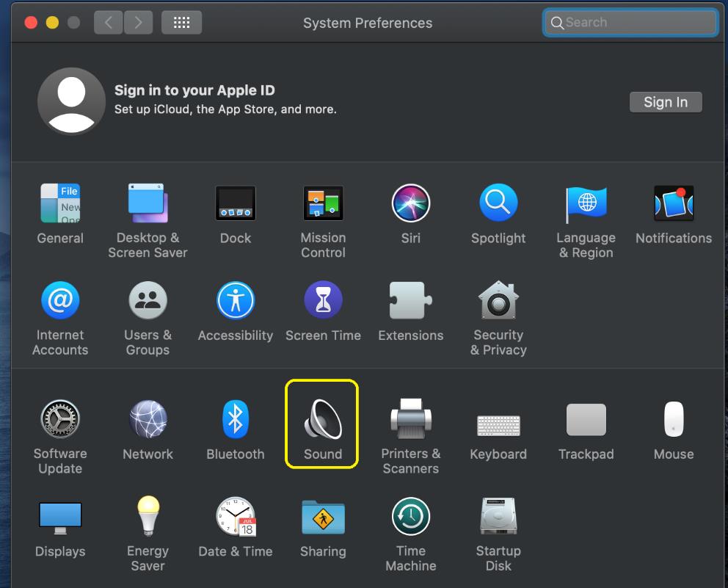Click the Apple ID avatar picture
The image size is (728, 588).
click(71, 102)
